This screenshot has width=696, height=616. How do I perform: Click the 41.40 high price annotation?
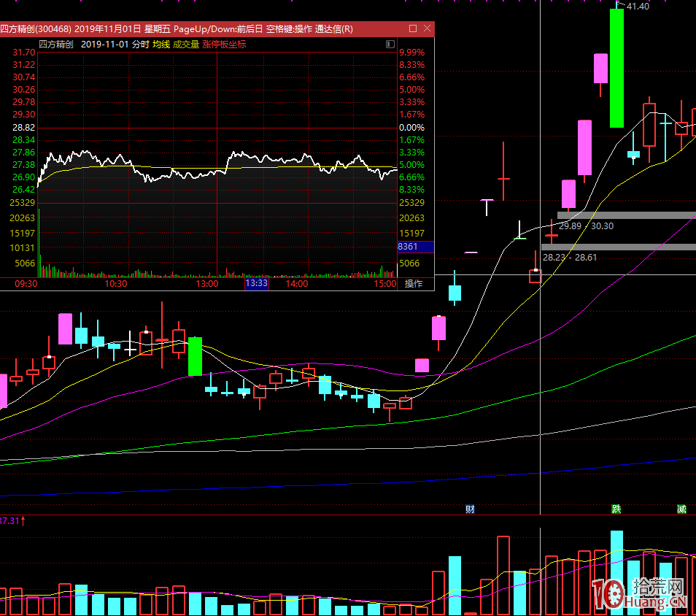tap(638, 7)
